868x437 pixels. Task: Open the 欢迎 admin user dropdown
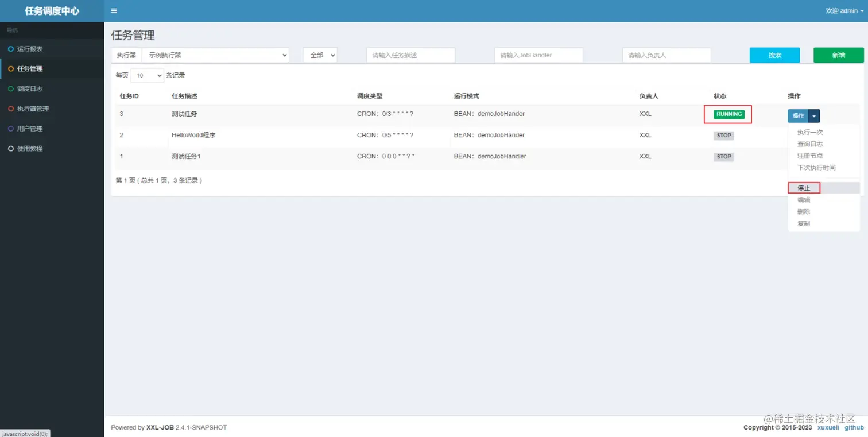(x=844, y=11)
